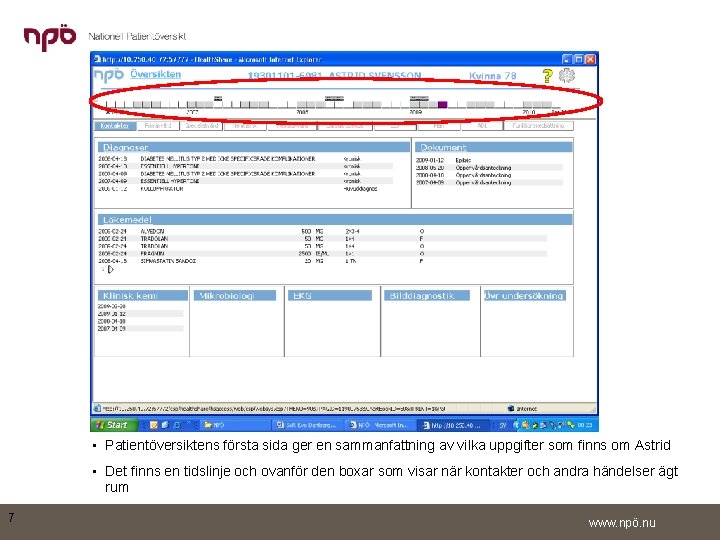Open the Diagnoser panel header
The width and height of the screenshot is (720, 540).
pos(253,147)
